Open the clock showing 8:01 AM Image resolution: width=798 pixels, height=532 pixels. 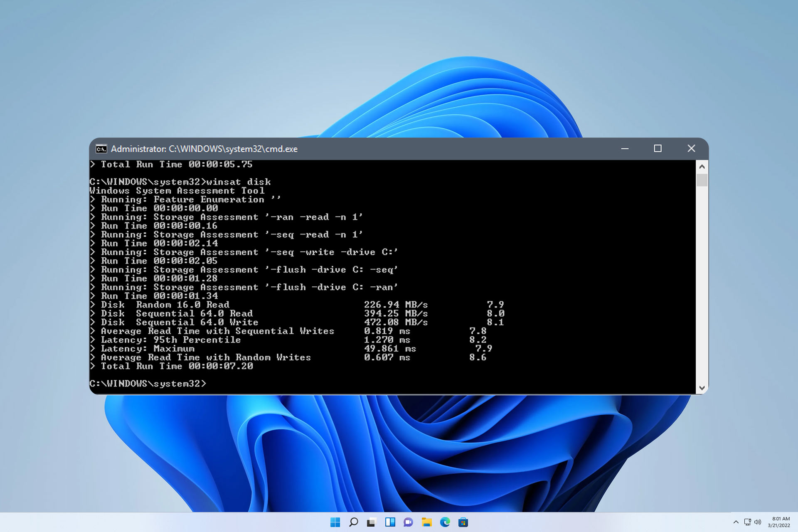coord(778,522)
